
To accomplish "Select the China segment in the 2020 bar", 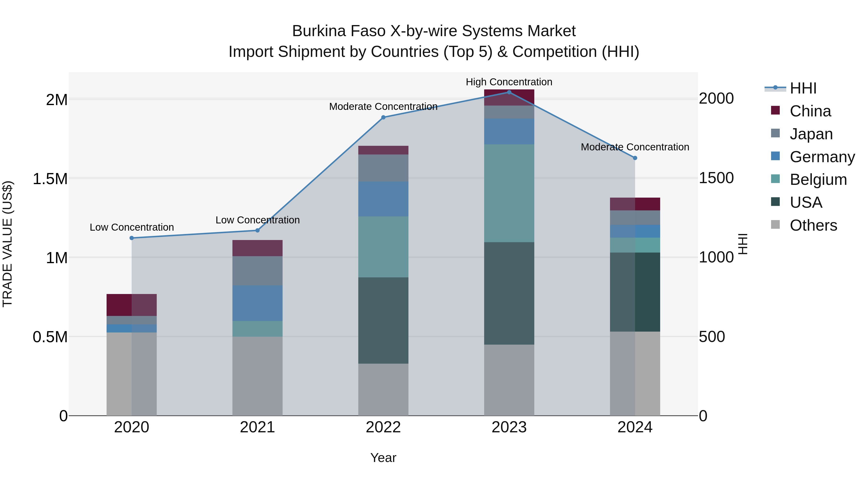I will pyautogui.click(x=132, y=305).
